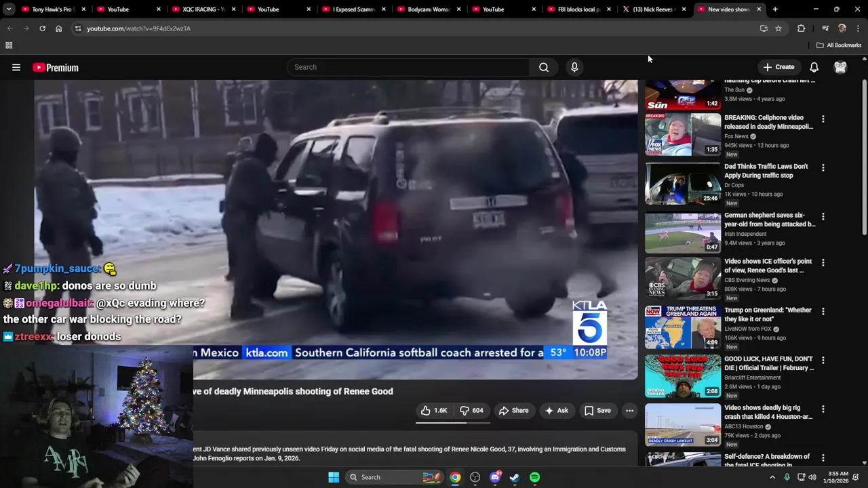Open Steam from the taskbar

515,477
